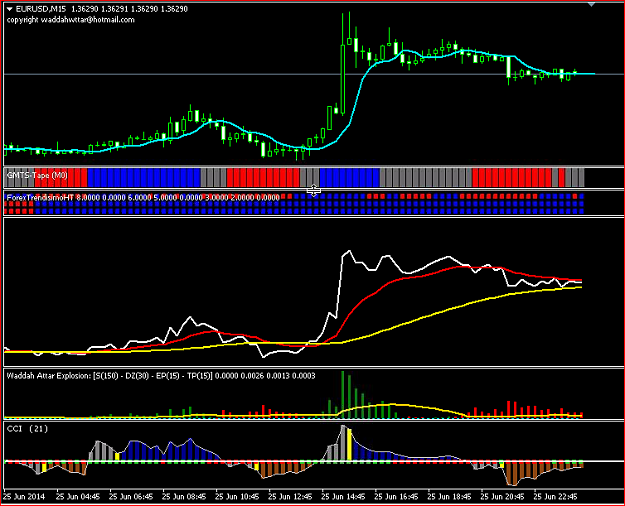
Task: Click the 25 Jun 18:45 time label
Action: pos(449,497)
